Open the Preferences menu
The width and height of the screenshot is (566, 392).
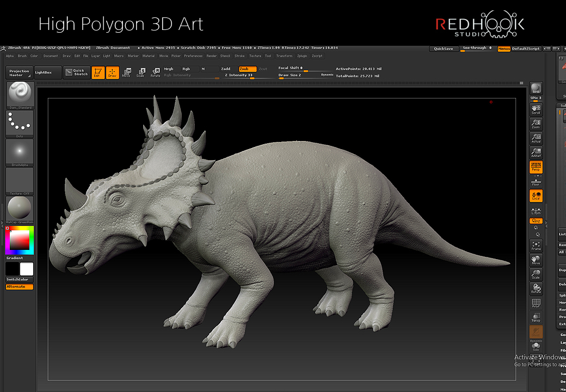tap(194, 56)
